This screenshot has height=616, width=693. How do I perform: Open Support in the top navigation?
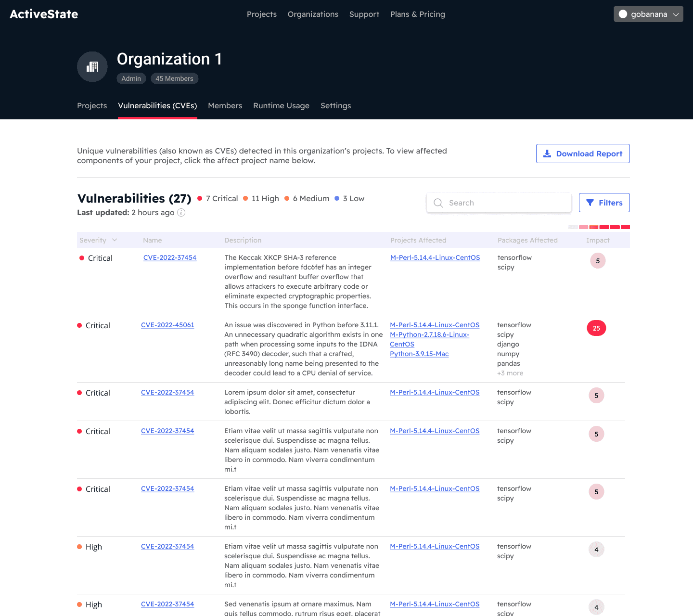pos(364,14)
